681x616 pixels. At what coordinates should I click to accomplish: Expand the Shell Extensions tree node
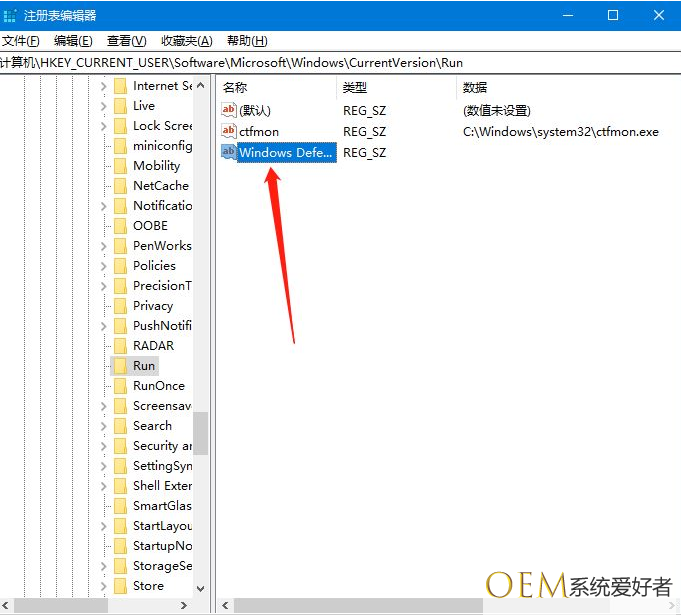click(x=104, y=486)
